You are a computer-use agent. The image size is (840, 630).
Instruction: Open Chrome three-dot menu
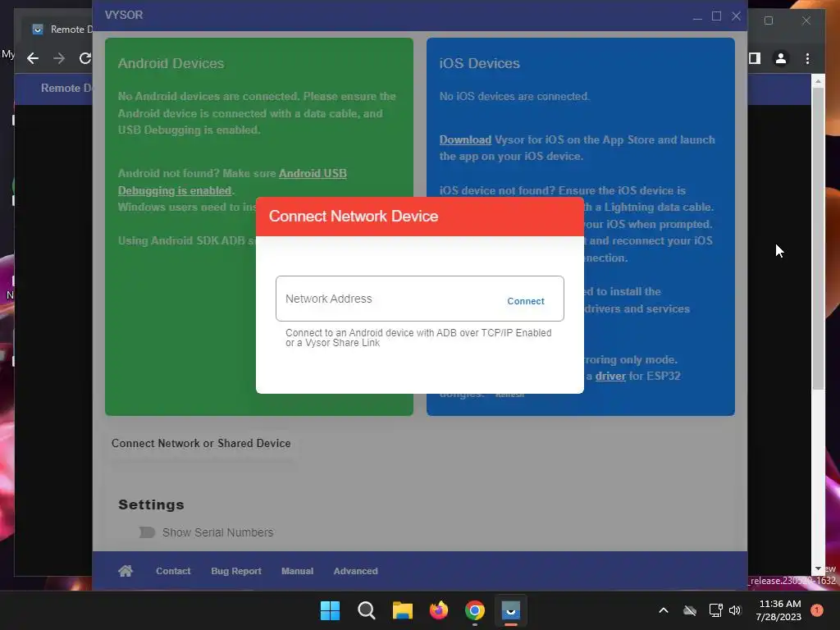coord(807,58)
